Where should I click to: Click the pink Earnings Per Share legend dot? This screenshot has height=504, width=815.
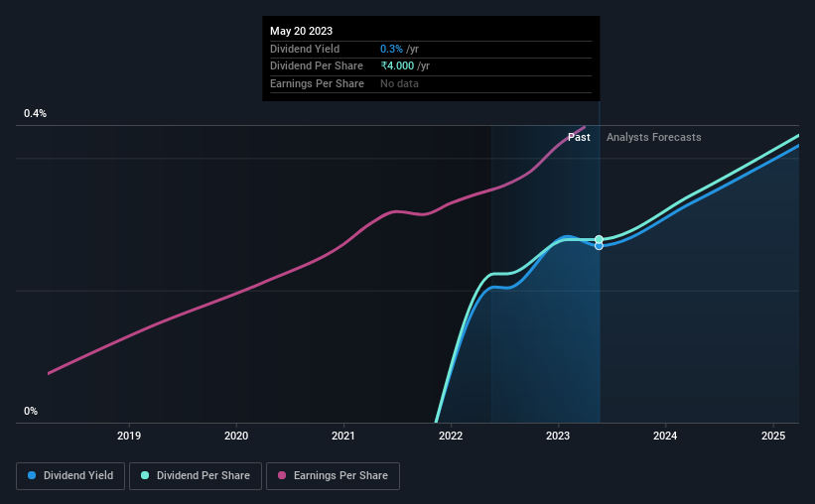point(282,475)
